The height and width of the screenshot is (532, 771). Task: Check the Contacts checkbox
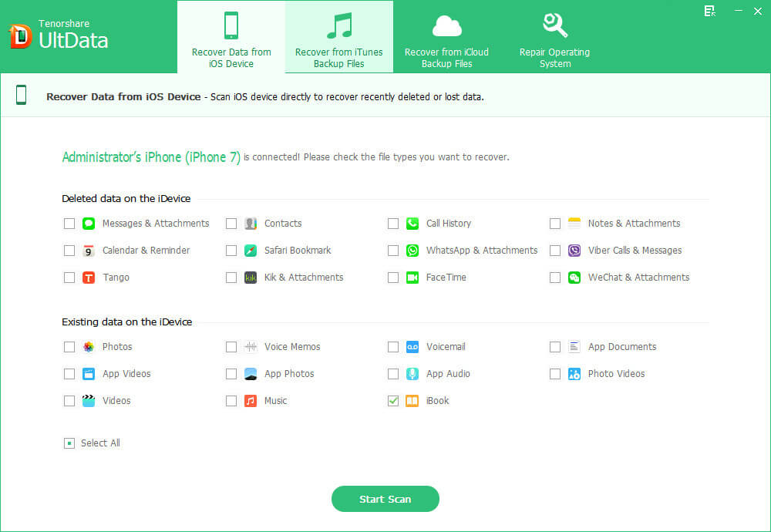click(x=231, y=224)
